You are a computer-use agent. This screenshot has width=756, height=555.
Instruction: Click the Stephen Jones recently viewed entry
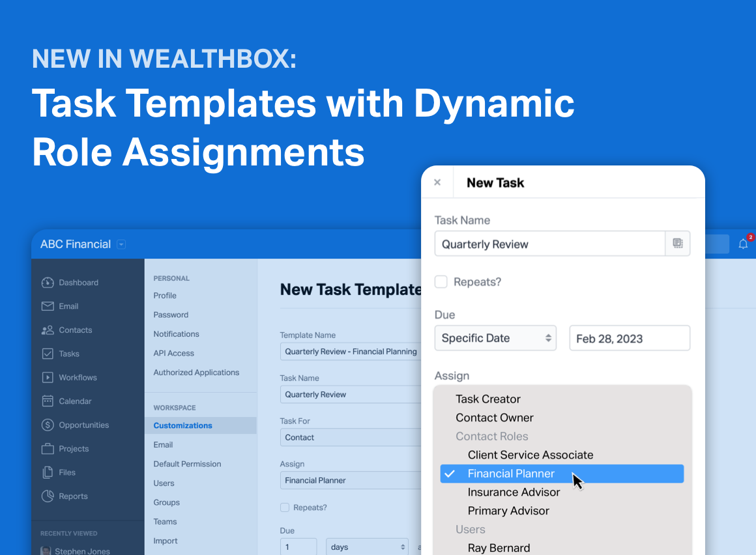(75, 550)
